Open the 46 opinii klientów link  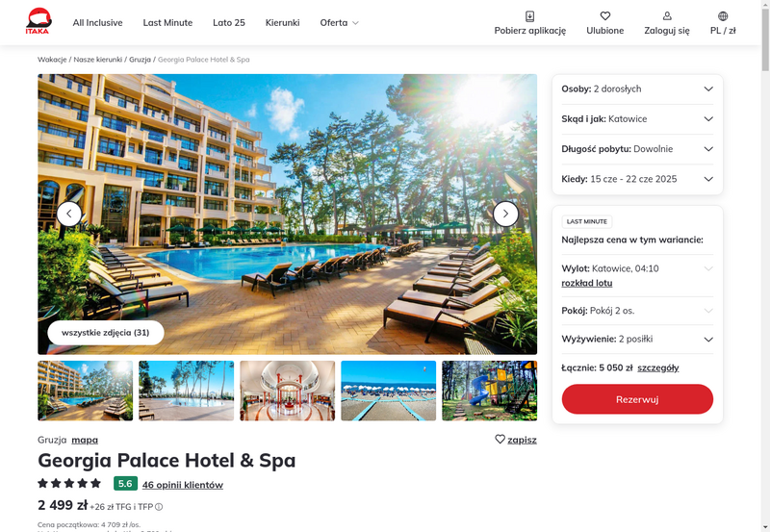183,485
